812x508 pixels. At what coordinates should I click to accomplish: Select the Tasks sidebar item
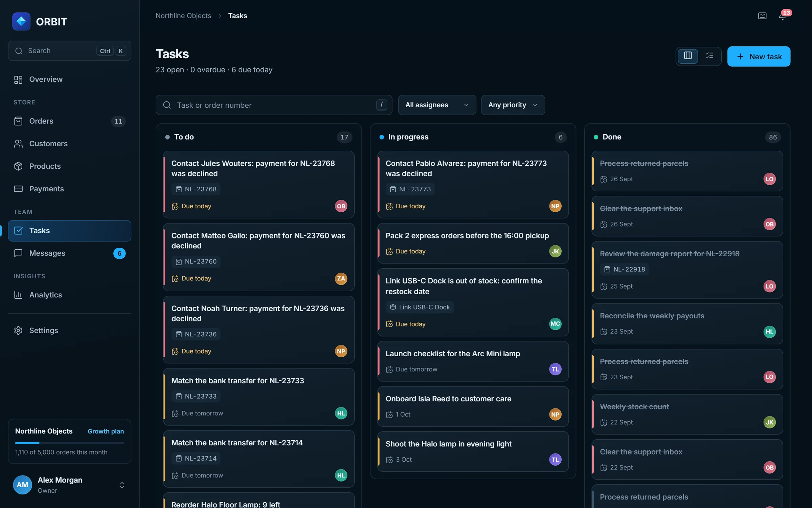(69, 231)
